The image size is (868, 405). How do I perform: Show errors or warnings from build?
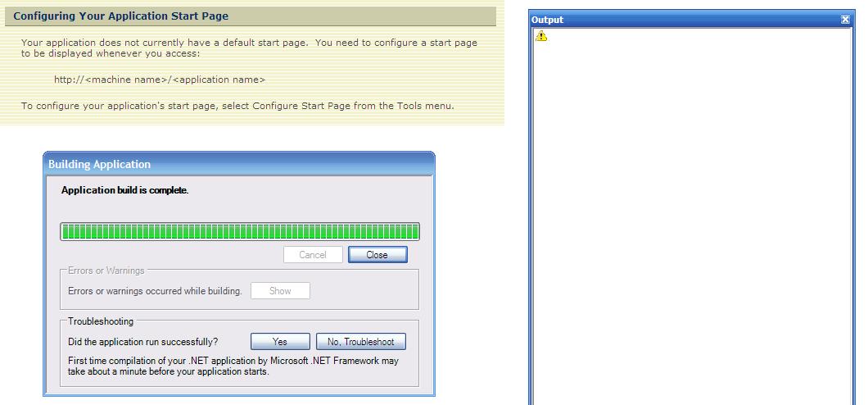click(x=280, y=291)
